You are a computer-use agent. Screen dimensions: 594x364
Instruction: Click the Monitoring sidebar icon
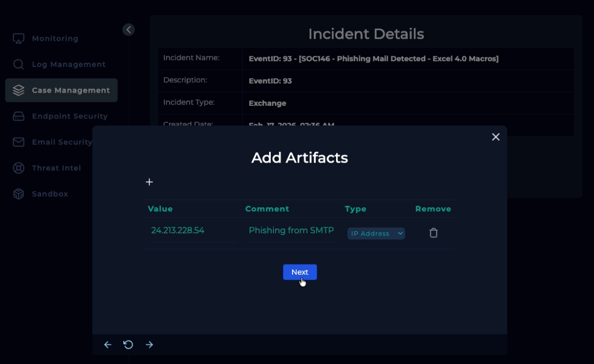click(19, 39)
